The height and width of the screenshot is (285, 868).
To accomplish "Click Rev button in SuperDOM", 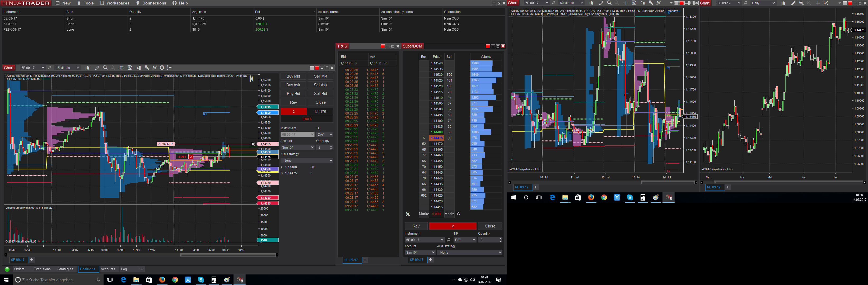I will click(416, 226).
